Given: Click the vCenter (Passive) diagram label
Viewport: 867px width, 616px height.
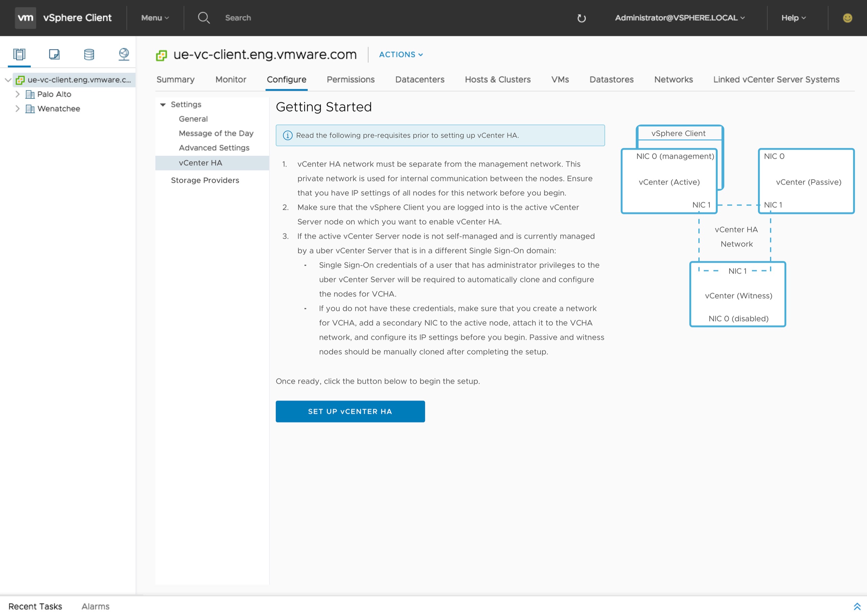Looking at the screenshot, I should pos(808,182).
